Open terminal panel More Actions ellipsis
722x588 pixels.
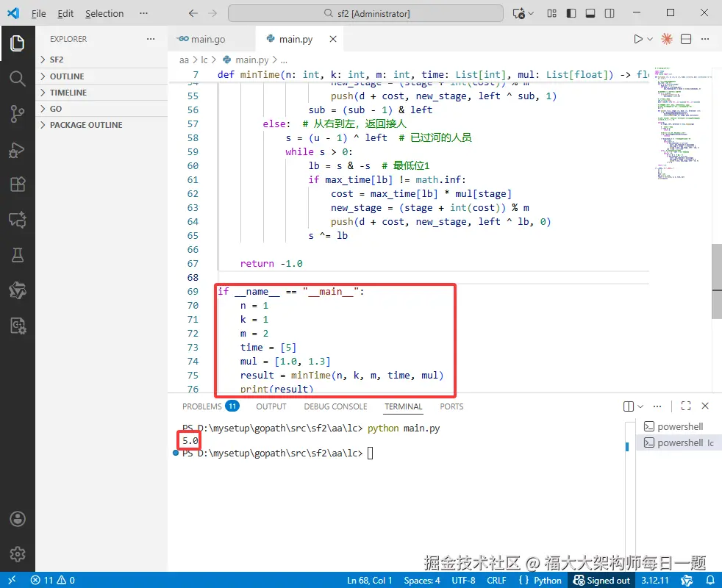tap(657, 406)
